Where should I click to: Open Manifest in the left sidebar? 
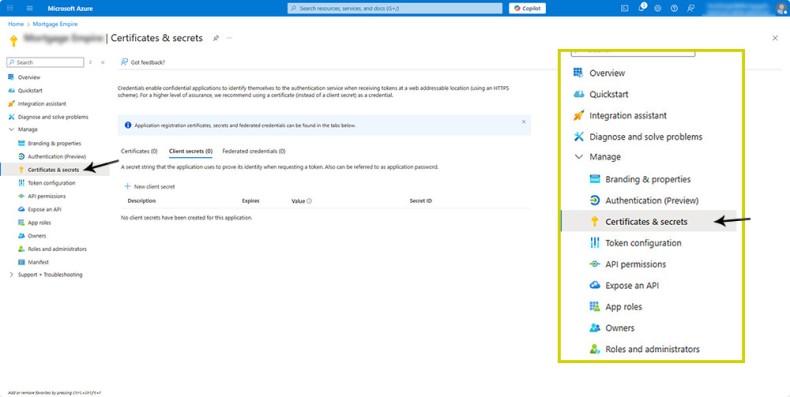(38, 262)
